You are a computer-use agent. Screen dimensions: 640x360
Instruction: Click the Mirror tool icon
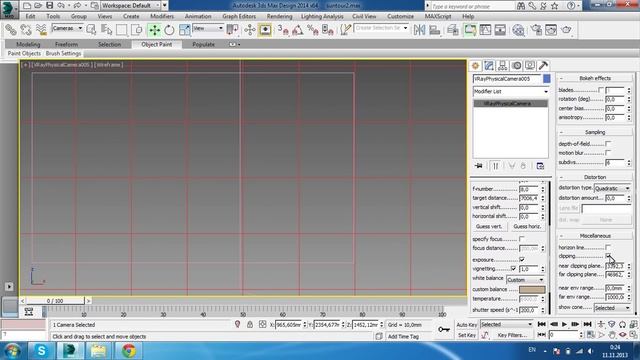(x=419, y=30)
